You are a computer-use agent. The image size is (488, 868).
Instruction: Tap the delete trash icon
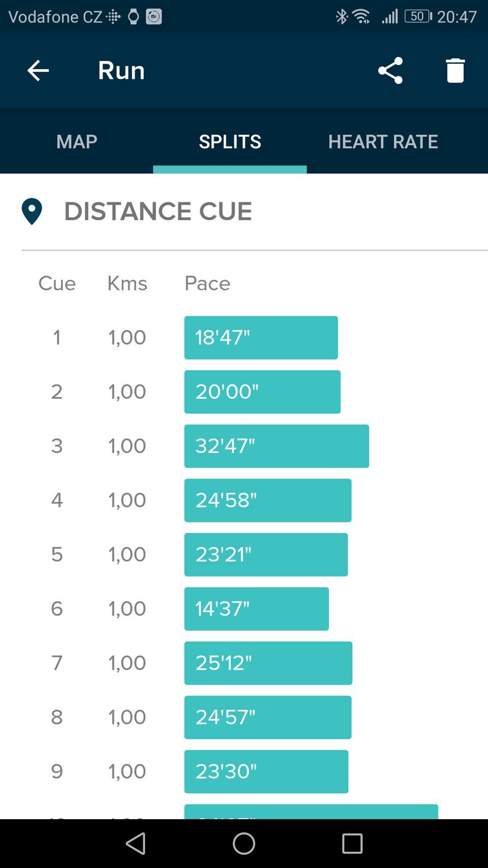(x=455, y=71)
